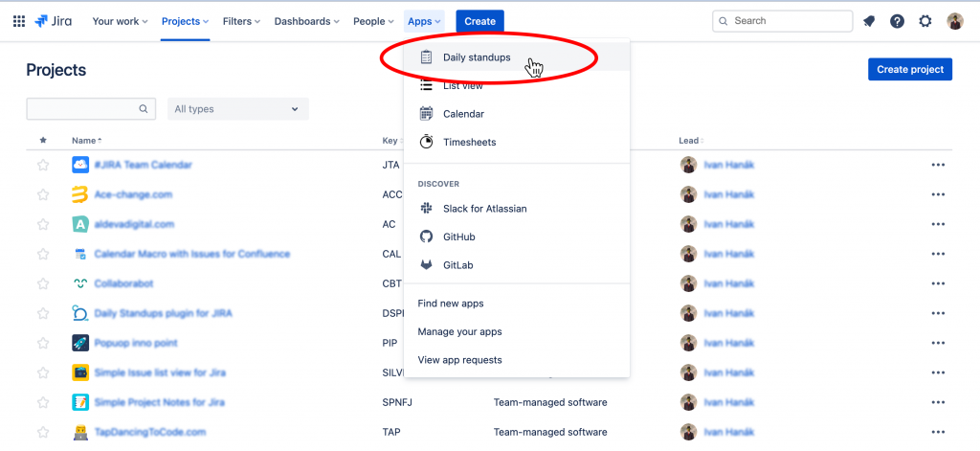
Task: Click the #JIRA Team Calendar project icon
Action: pyautogui.click(x=80, y=165)
